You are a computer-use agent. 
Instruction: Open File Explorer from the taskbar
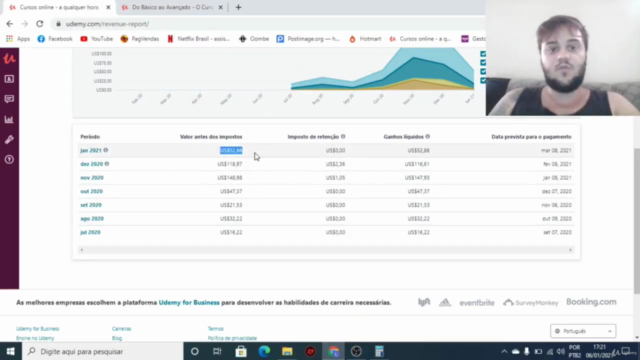(287, 351)
